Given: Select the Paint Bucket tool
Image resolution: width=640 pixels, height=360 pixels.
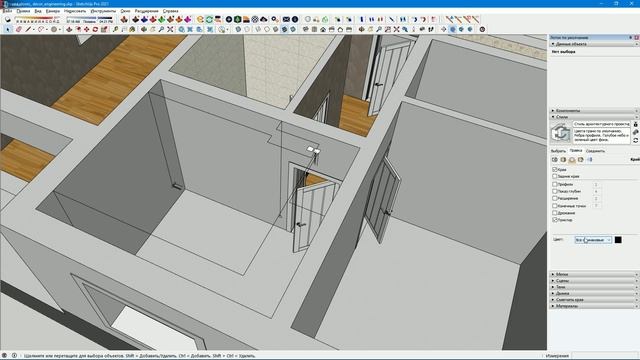Looking at the screenshot, I should [132, 29].
